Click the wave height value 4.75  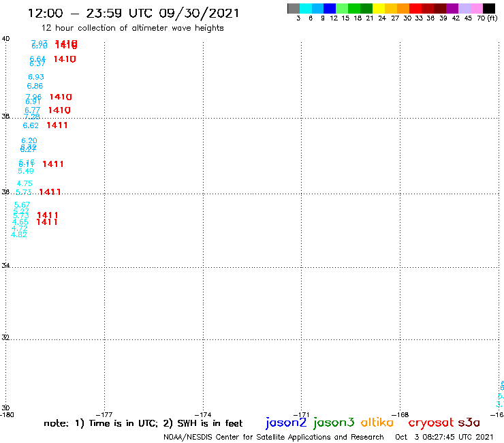tap(25, 183)
